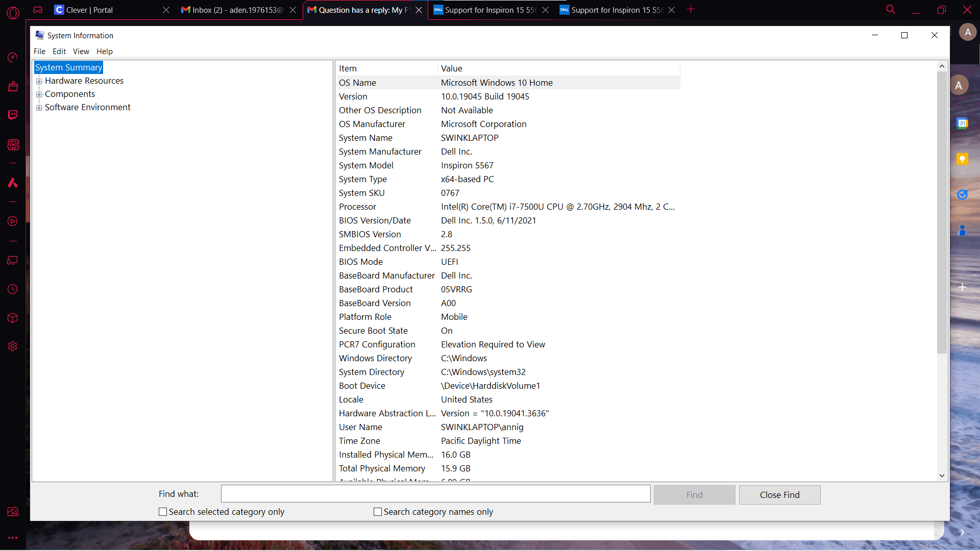Launch GX Cleaner in the sidebar
This screenshot has width=980, height=551.
(13, 87)
